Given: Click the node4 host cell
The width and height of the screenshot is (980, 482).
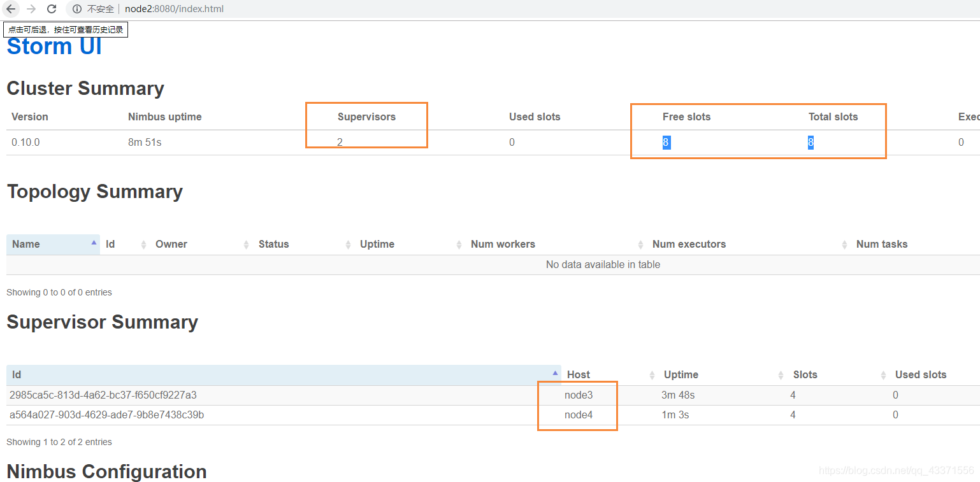Looking at the screenshot, I should (x=579, y=415).
